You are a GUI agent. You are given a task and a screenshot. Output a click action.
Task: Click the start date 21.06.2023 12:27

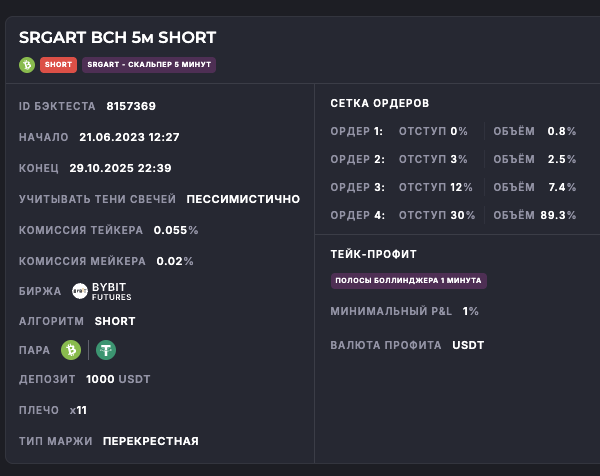pyautogui.click(x=129, y=137)
